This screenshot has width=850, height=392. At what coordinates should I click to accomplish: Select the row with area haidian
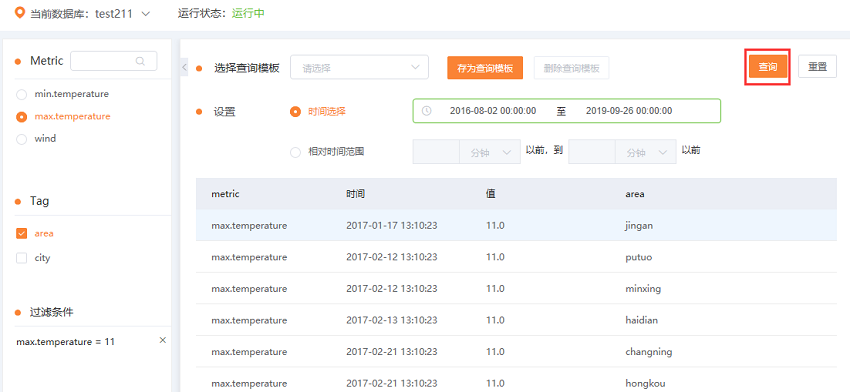[x=516, y=320]
